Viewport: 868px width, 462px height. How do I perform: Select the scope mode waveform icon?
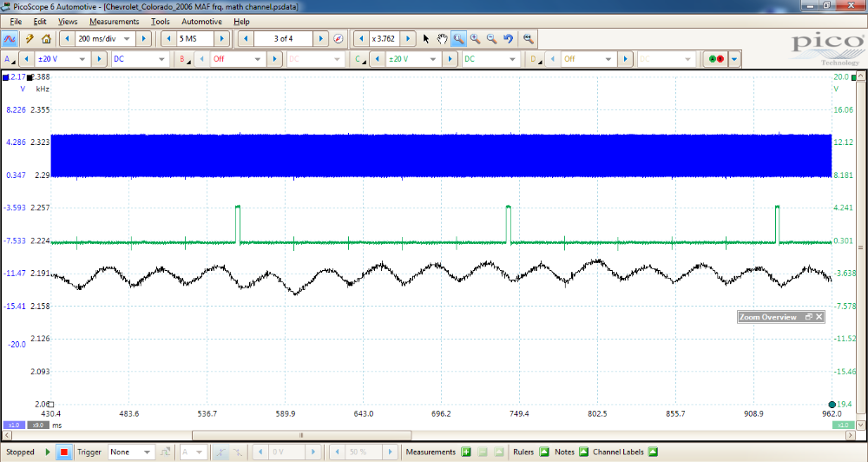[10, 39]
